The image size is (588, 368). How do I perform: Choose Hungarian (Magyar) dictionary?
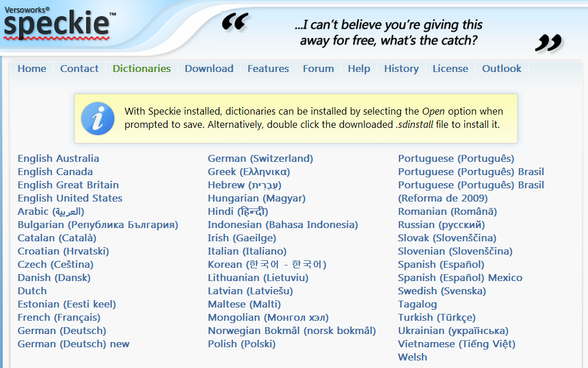(257, 198)
